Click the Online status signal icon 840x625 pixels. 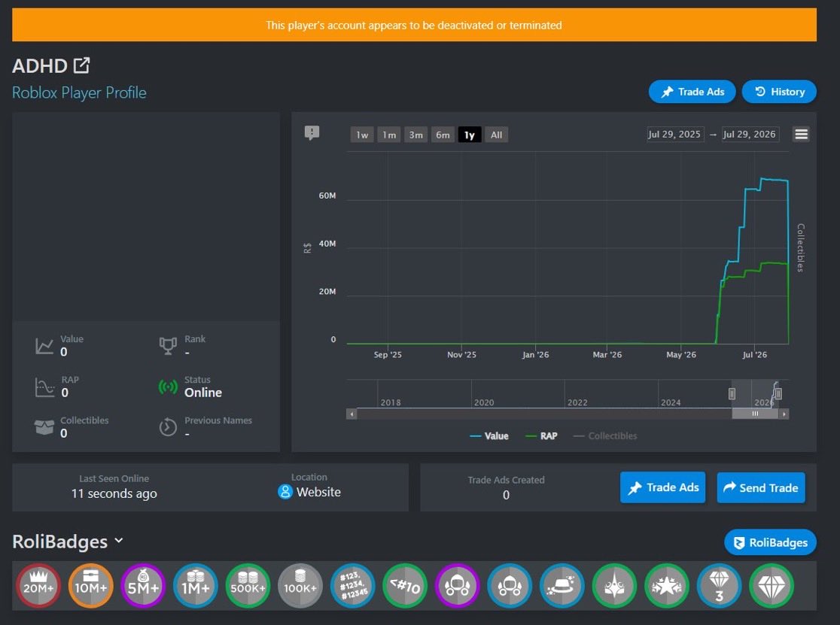coord(168,387)
